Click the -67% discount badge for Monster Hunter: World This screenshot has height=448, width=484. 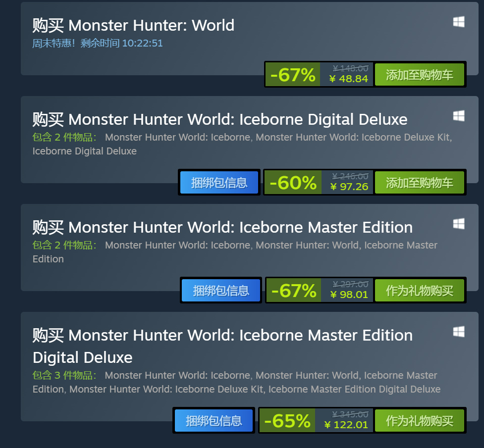click(293, 75)
